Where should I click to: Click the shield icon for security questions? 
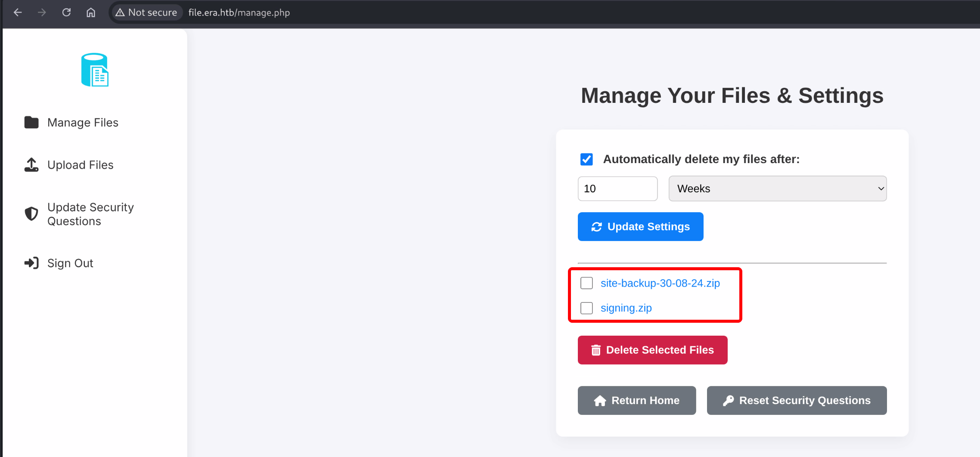[31, 214]
